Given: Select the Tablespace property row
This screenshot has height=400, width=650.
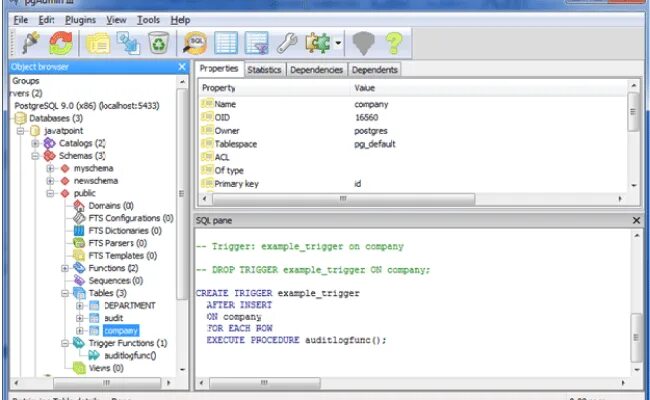Looking at the screenshot, I should point(413,144).
